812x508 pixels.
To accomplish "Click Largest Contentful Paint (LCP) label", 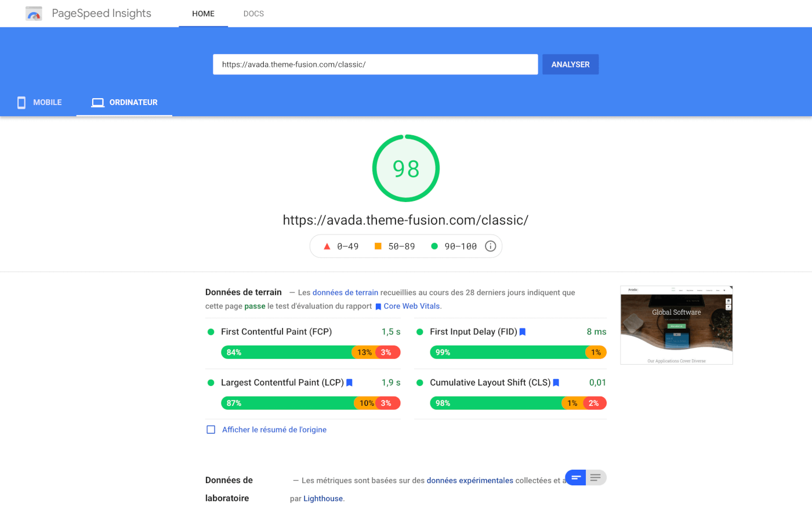I will coord(282,383).
